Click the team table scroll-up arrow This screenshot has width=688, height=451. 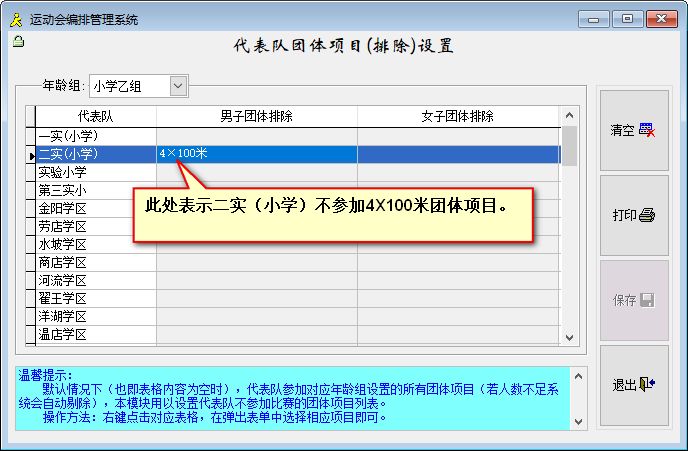tap(570, 115)
